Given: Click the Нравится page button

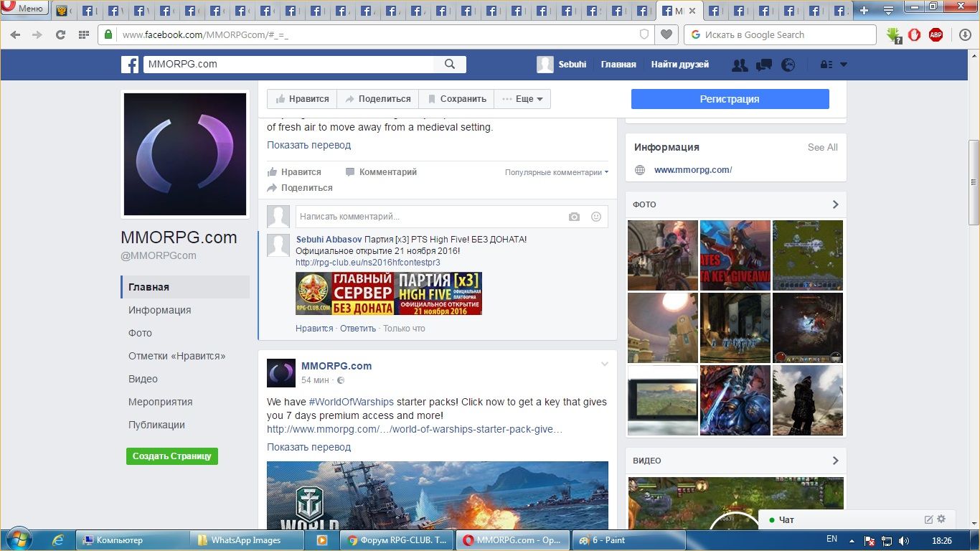Looking at the screenshot, I should (x=302, y=99).
